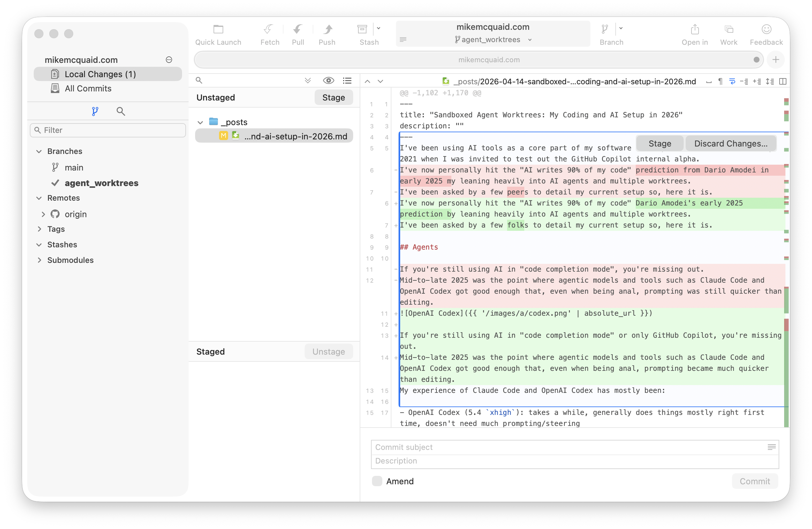Toggle the eye visibility filter above Unstaged
812x529 pixels.
(x=328, y=80)
